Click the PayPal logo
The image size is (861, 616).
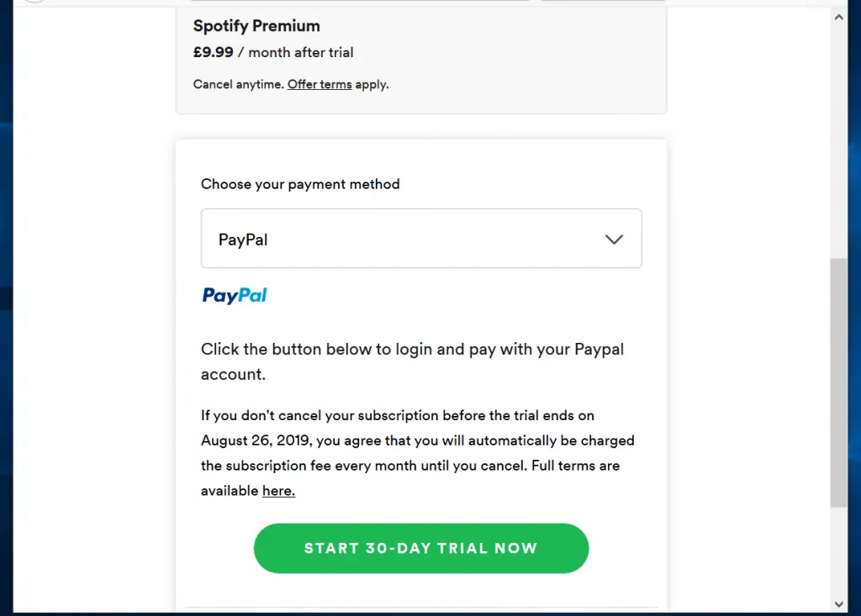click(x=235, y=295)
